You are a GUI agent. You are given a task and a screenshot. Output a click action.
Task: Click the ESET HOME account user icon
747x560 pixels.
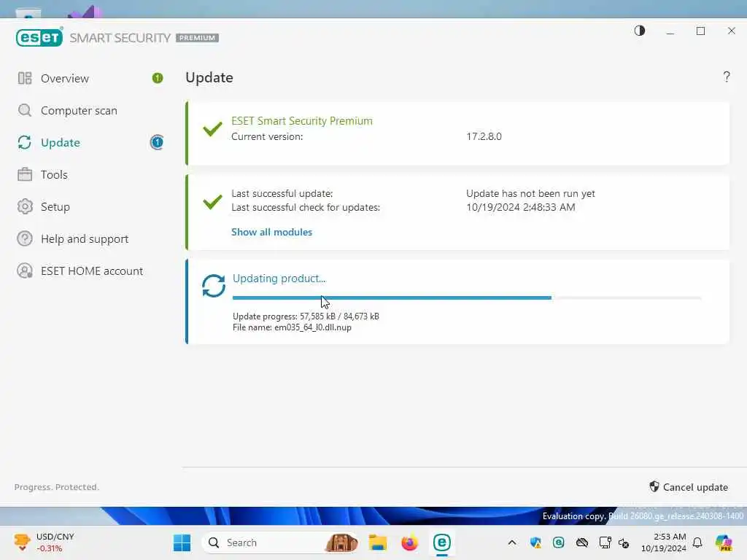(25, 271)
